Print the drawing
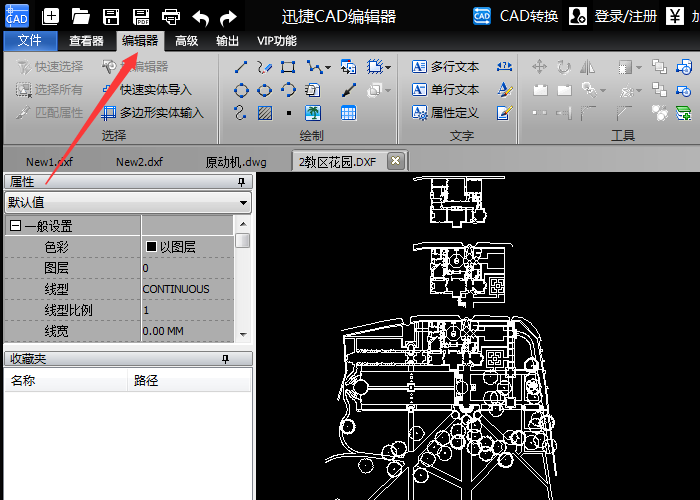 click(171, 17)
